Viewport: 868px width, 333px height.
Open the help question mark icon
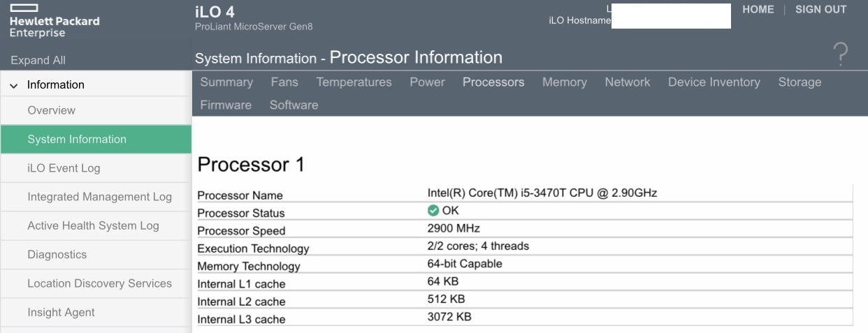tap(841, 54)
